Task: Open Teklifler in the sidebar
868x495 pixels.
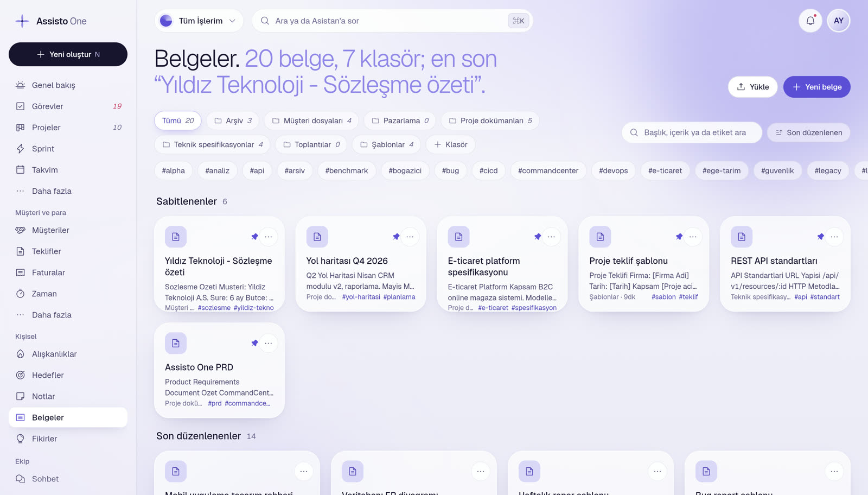Action: click(68, 251)
